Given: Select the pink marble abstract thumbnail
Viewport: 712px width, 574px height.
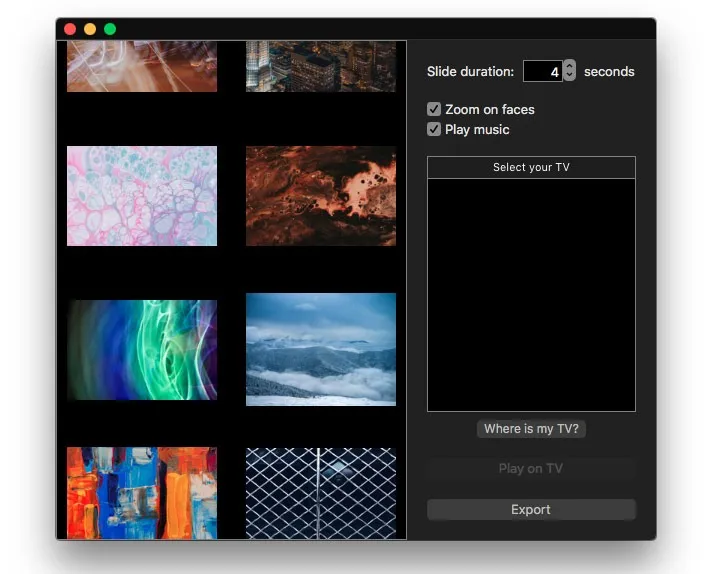Looking at the screenshot, I should tap(142, 196).
